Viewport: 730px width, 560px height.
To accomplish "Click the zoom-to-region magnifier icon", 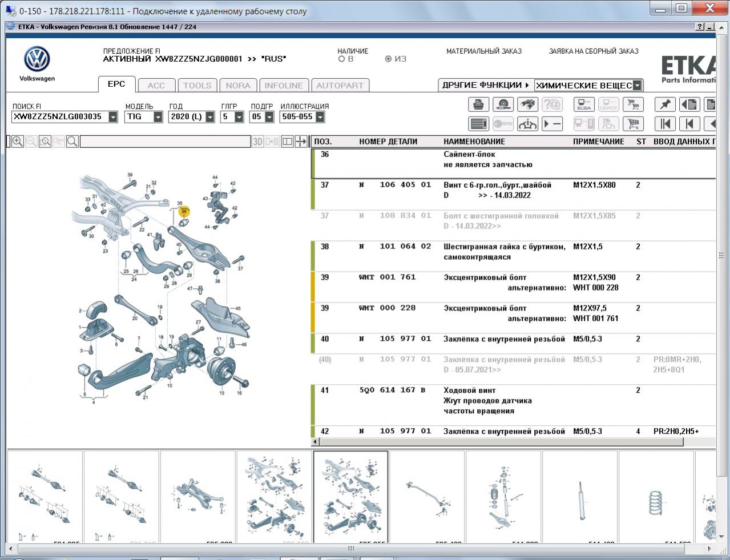I will tap(45, 142).
